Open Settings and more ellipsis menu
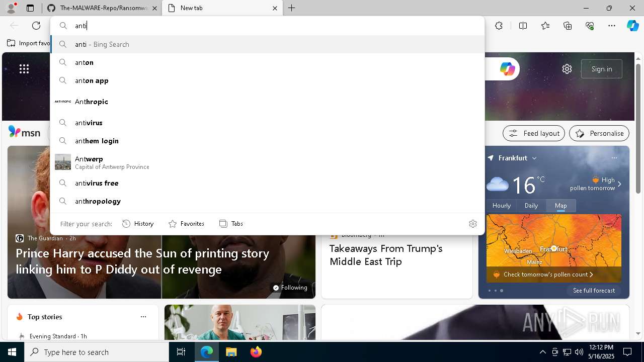The image size is (644, 362). point(612,26)
